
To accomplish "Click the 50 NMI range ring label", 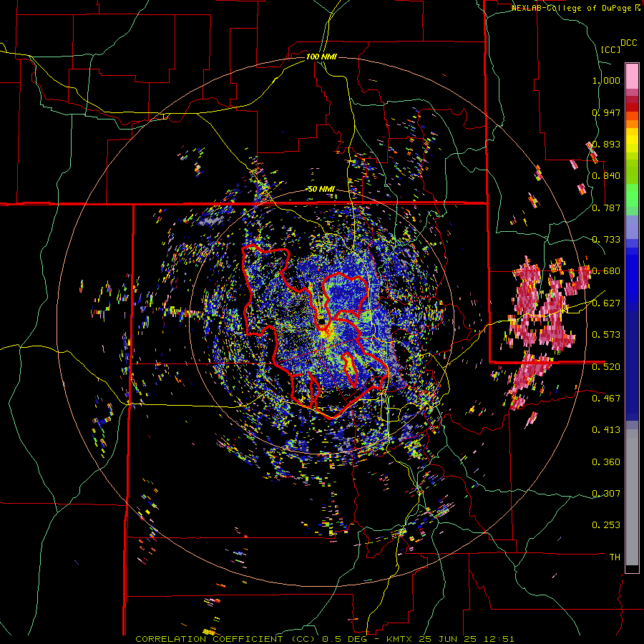I will point(321,190).
